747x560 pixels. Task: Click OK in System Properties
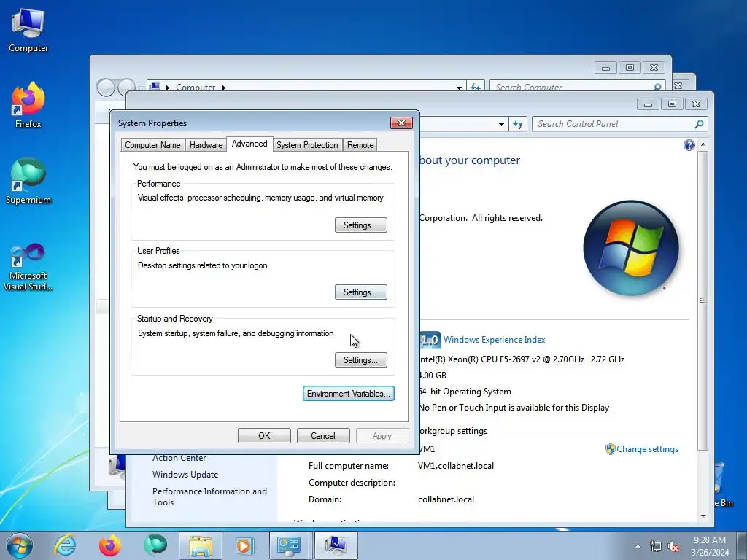point(264,436)
